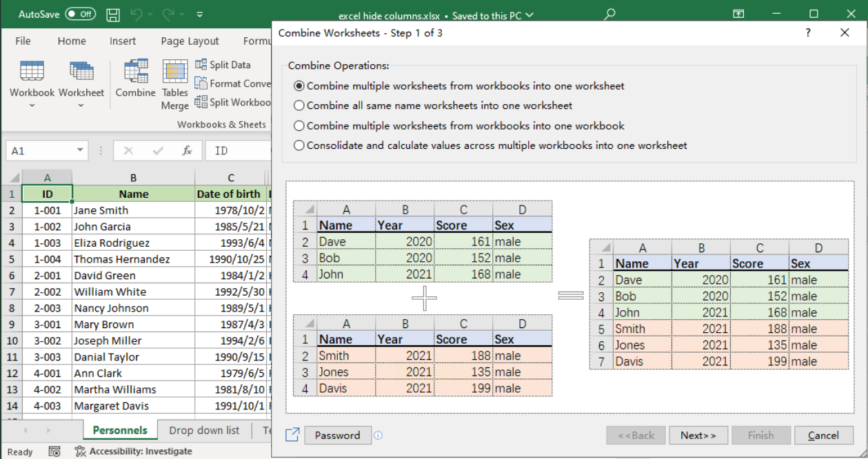
Task: Expand the Worksheet dropdown in ribbon
Action: click(x=81, y=105)
